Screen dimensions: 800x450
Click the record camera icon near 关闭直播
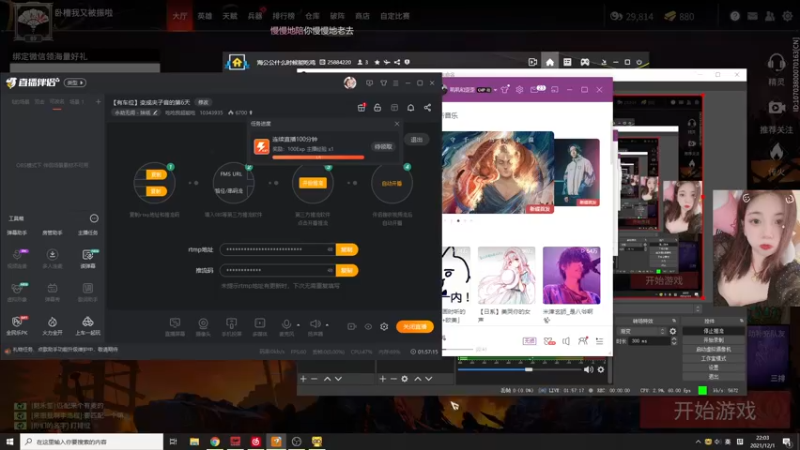352,327
